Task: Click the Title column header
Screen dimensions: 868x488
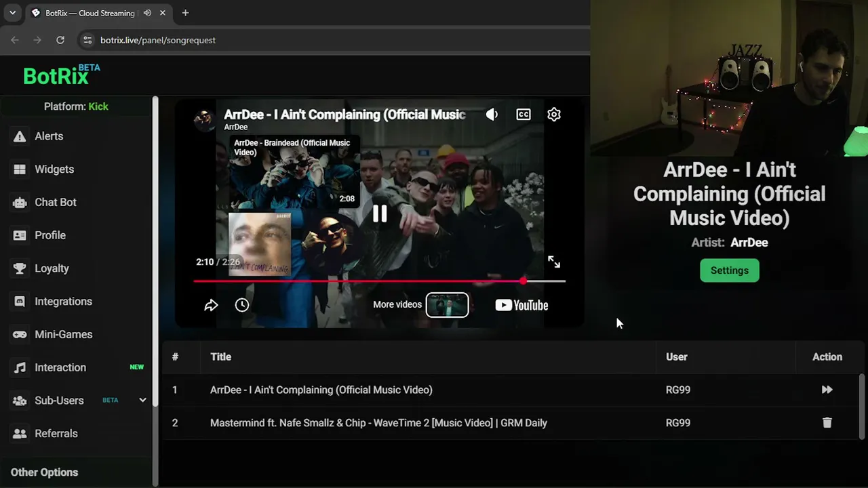Action: point(220,357)
